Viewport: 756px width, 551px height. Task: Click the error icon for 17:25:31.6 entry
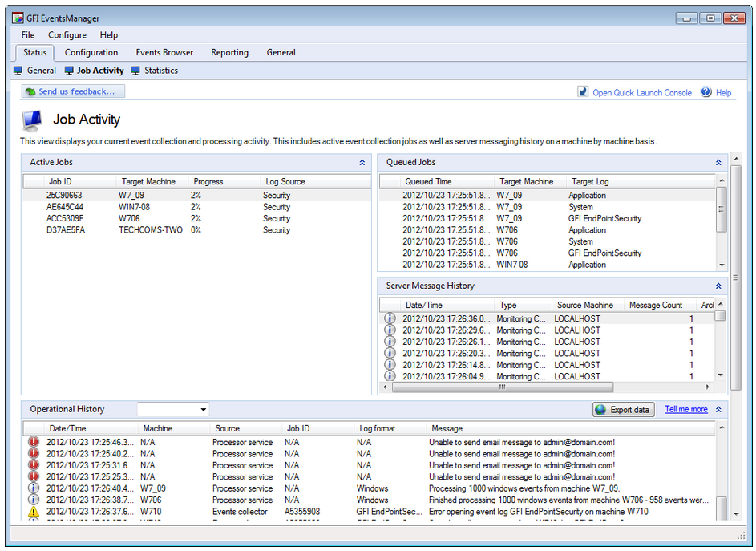[33, 465]
